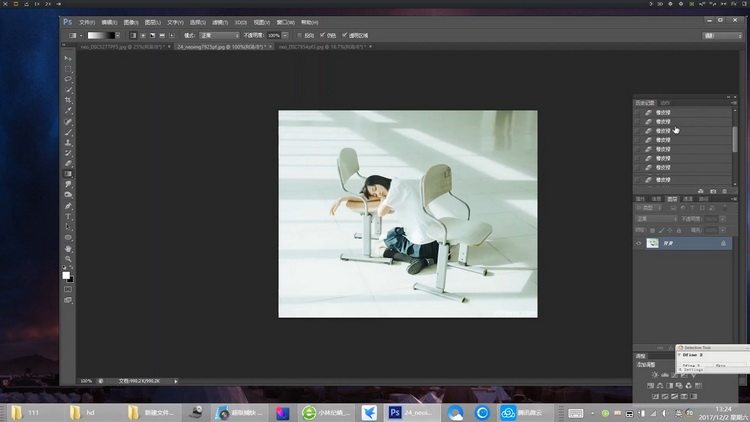Open the layer fill arrow in Layers panel
This screenshot has height=422, width=750.
(x=723, y=230)
